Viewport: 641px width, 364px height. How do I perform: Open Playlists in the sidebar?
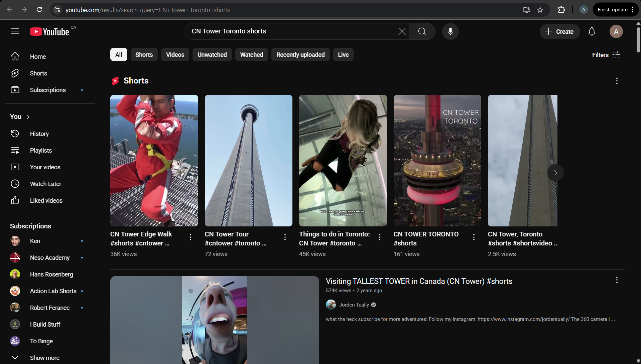50,150
